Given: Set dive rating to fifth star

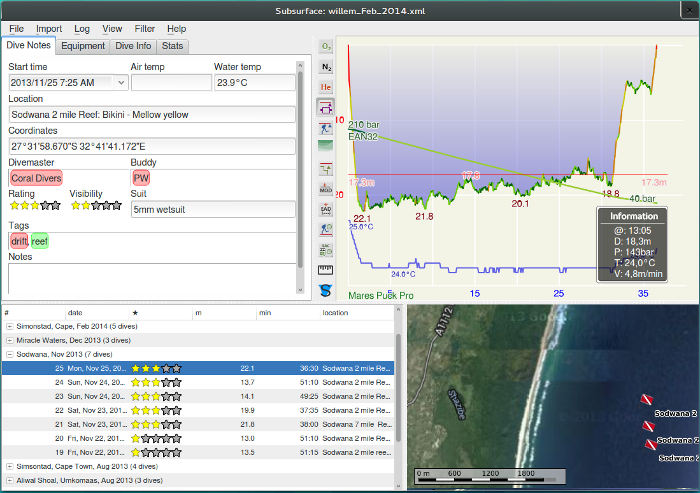Looking at the screenshot, I should click(x=56, y=206).
